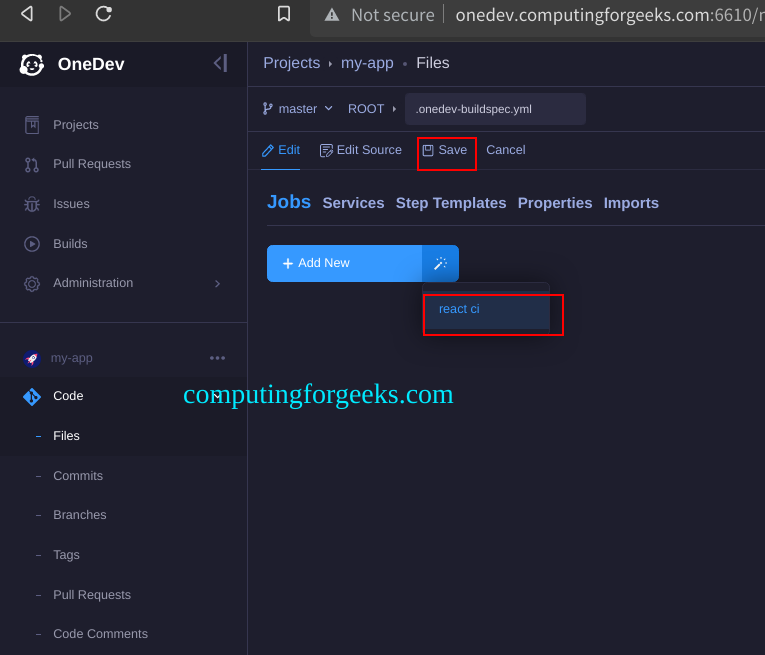Image resolution: width=765 pixels, height=655 pixels.
Task: Open Code Comments under Code
Action: pyautogui.click(x=100, y=634)
